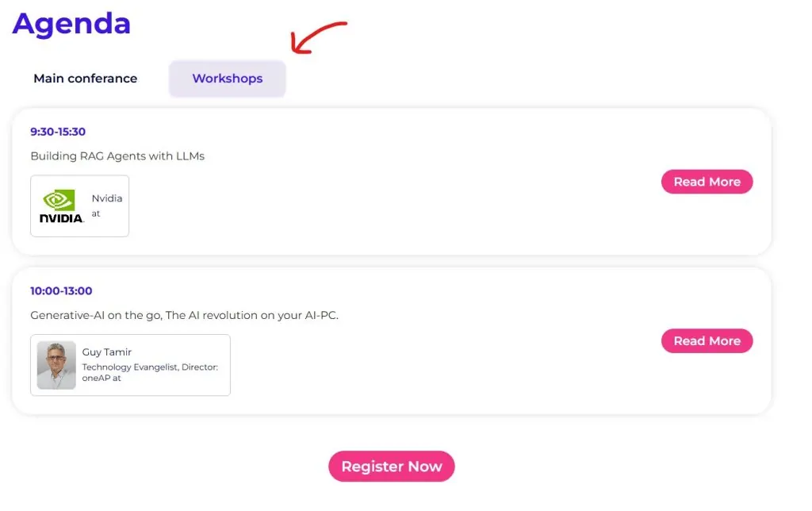812x511 pixels.
Task: Click the Building RAG Agents with LLMs title
Action: tap(117, 156)
